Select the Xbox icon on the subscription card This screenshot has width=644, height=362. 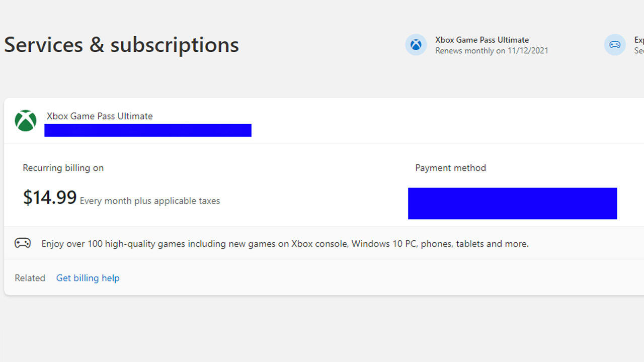(x=25, y=121)
